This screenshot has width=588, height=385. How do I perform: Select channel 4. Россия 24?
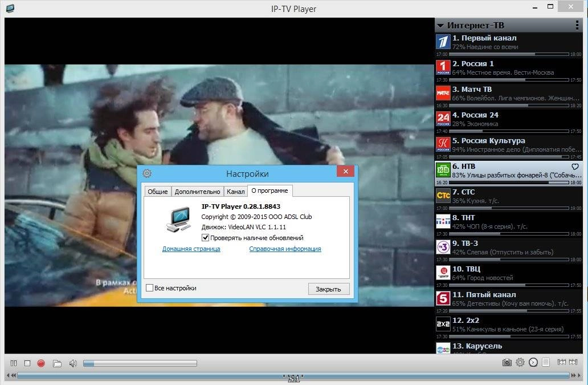508,121
